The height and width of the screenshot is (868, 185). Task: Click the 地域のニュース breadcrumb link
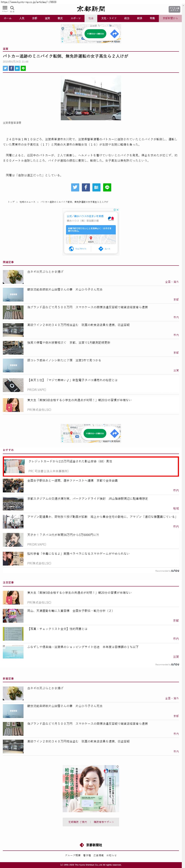[27, 202]
